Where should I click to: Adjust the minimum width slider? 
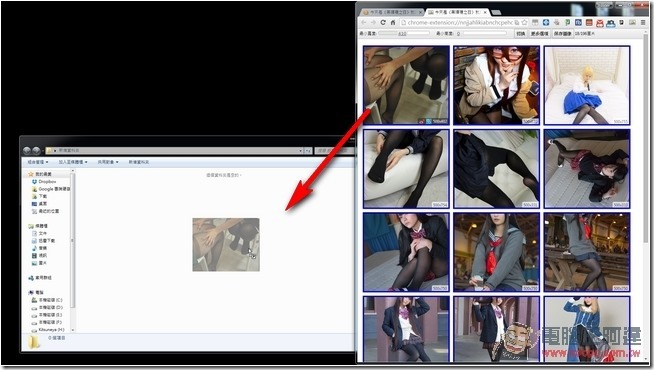pyautogui.click(x=404, y=33)
